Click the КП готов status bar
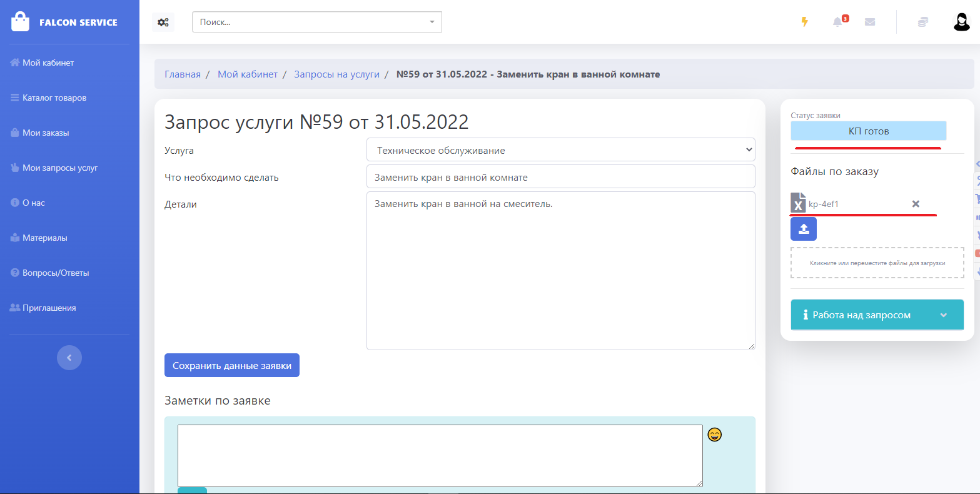The width and height of the screenshot is (980, 494). (868, 131)
